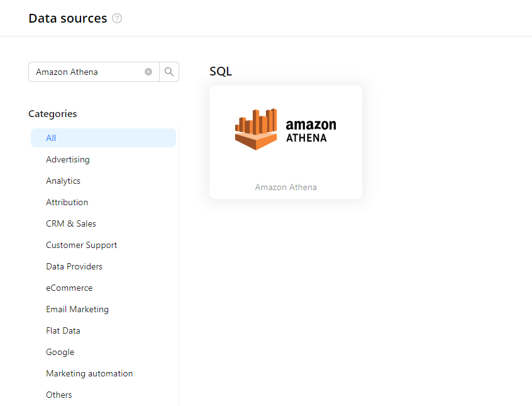Clear the Amazon Athena search text
The width and height of the screenshot is (532, 406).
pyautogui.click(x=148, y=72)
